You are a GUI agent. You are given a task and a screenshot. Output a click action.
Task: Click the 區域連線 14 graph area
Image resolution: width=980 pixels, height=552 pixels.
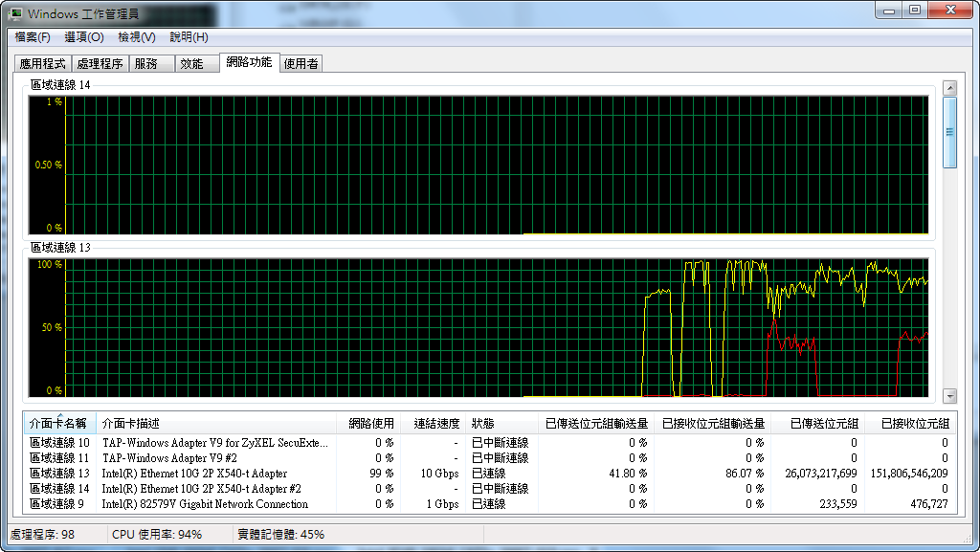click(x=479, y=166)
